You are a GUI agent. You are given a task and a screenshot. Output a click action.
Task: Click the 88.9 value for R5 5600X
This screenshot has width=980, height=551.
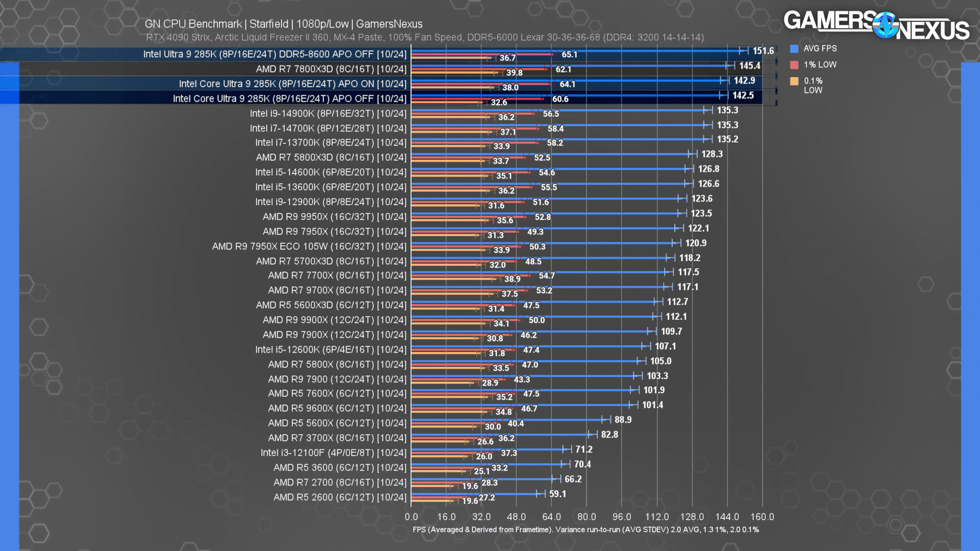(623, 419)
